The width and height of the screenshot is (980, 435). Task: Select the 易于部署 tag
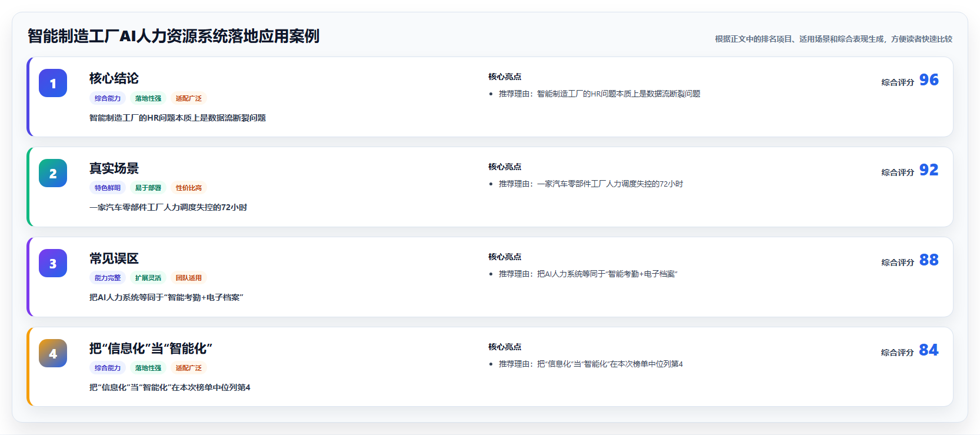pos(148,188)
